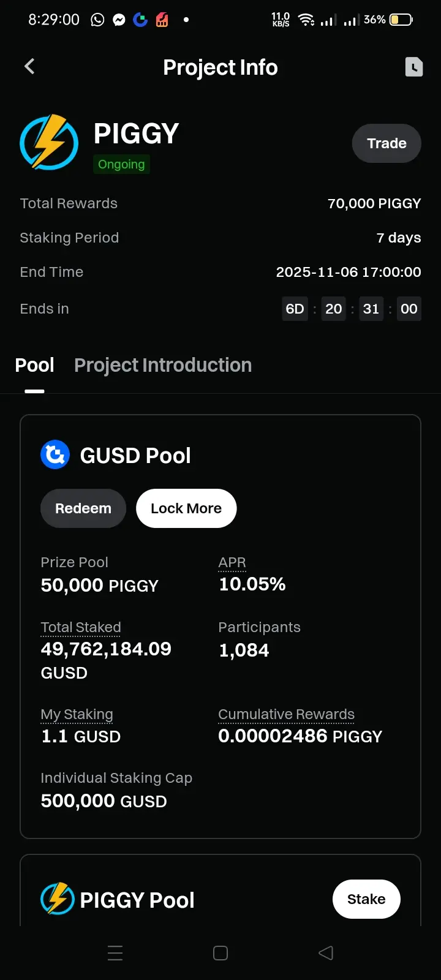The height and width of the screenshot is (980, 441).
Task: Tap the GUSD Pool coin icon
Action: point(55,455)
